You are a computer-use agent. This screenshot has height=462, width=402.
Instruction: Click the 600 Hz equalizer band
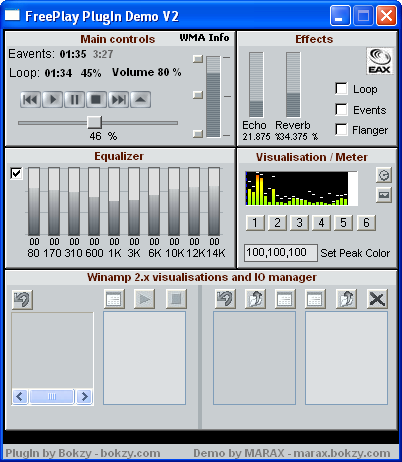tap(94, 202)
